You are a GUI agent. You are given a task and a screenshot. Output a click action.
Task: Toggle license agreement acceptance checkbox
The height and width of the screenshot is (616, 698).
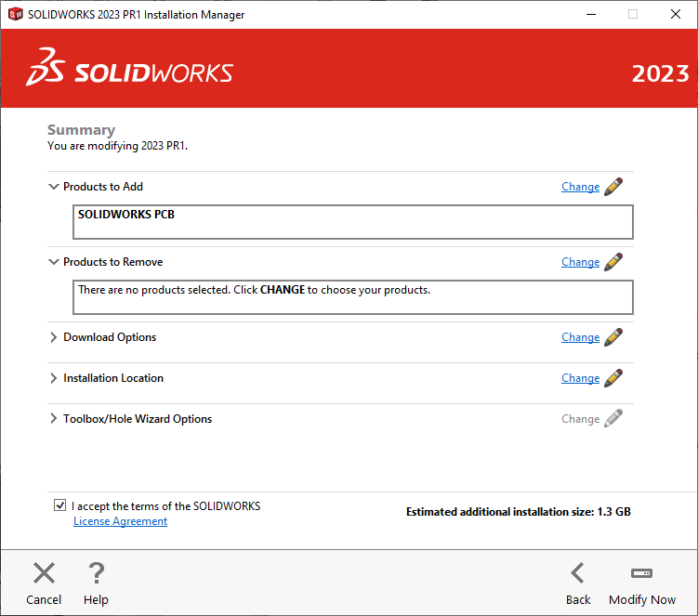pyautogui.click(x=60, y=505)
